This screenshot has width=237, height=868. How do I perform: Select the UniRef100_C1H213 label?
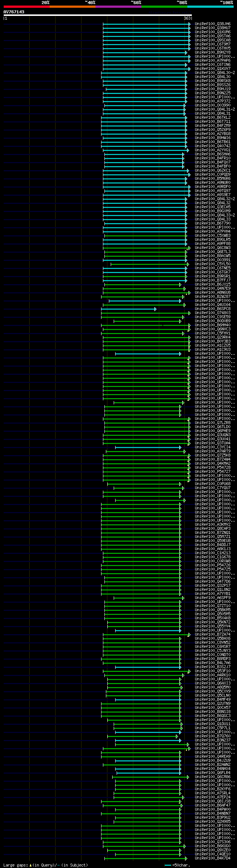coord(213,553)
